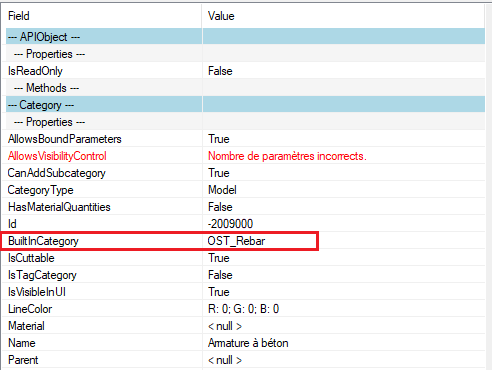Select the IsTagCategory field
Image resolution: width=494 pixels, height=374 pixels.
click(42, 275)
